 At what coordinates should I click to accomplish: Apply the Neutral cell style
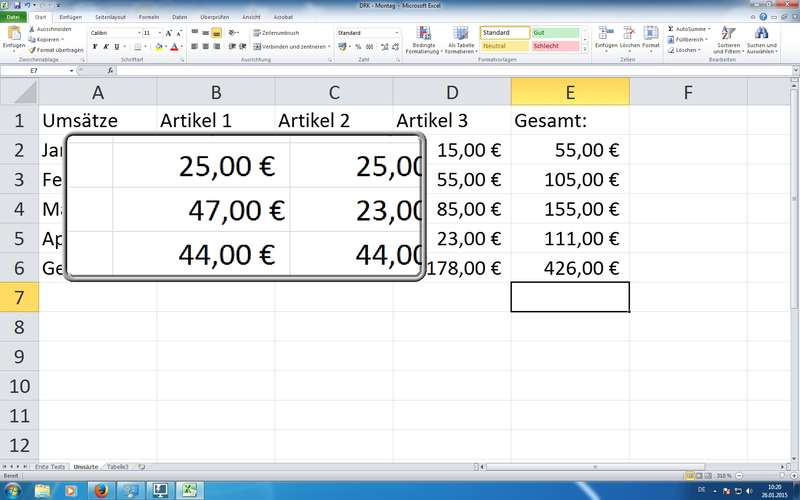point(505,46)
